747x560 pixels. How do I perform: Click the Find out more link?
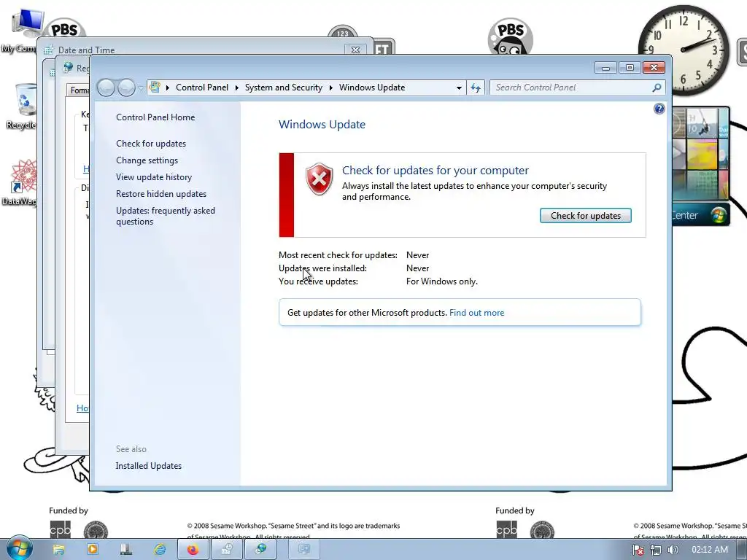click(476, 313)
